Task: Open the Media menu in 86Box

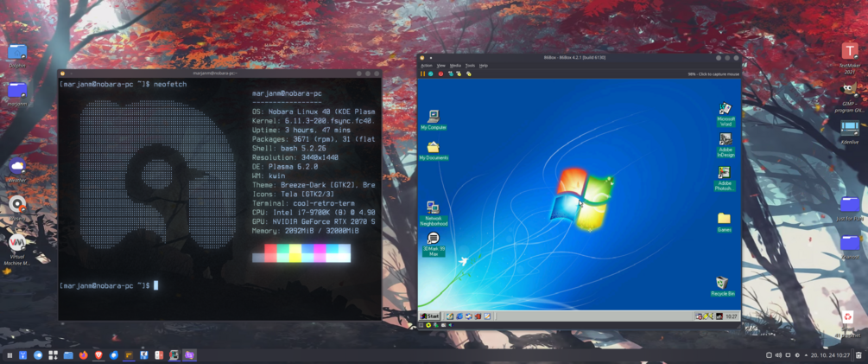Action: point(455,66)
